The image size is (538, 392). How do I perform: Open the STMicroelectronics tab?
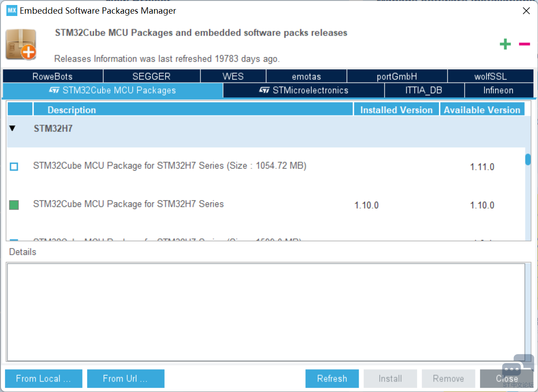pyautogui.click(x=303, y=91)
